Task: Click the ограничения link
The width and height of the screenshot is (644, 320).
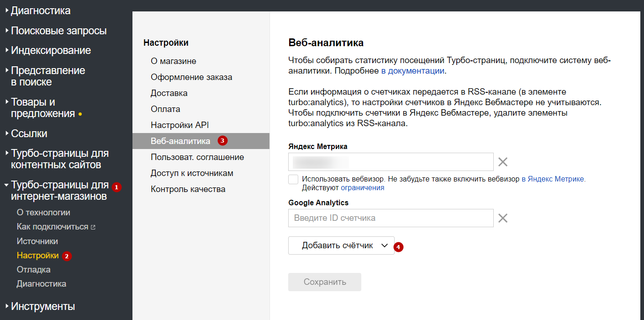Action: click(362, 188)
